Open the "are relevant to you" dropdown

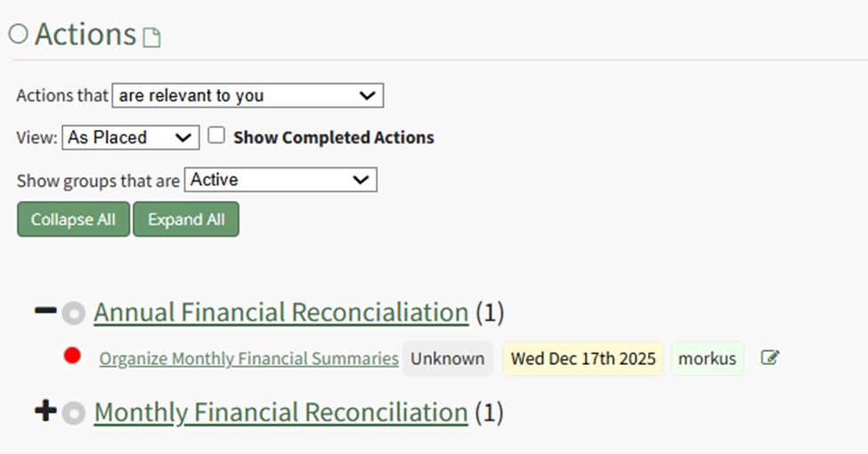[247, 95]
